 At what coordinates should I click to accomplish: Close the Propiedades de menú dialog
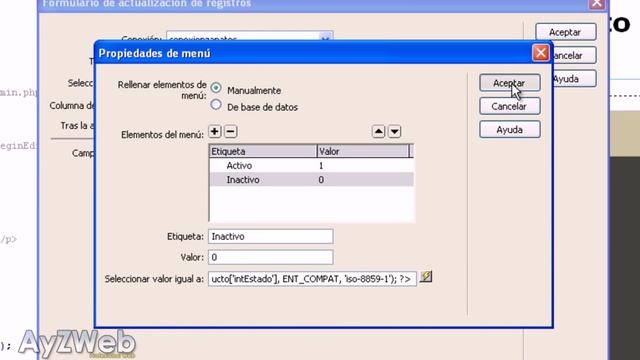coord(540,53)
